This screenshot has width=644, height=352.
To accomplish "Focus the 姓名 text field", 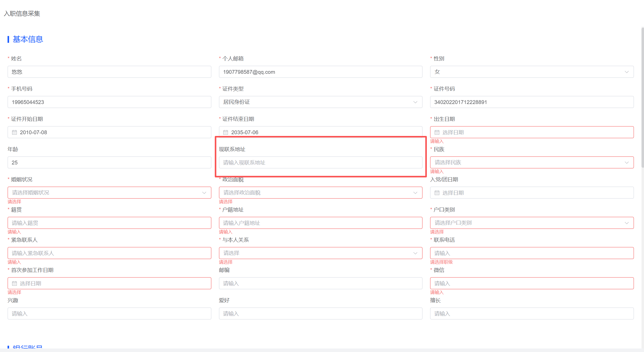I will point(109,72).
